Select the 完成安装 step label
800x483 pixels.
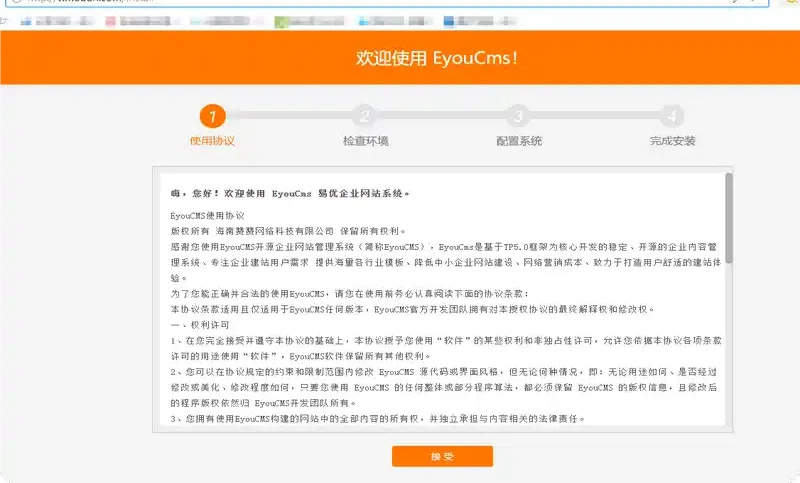[672, 141]
